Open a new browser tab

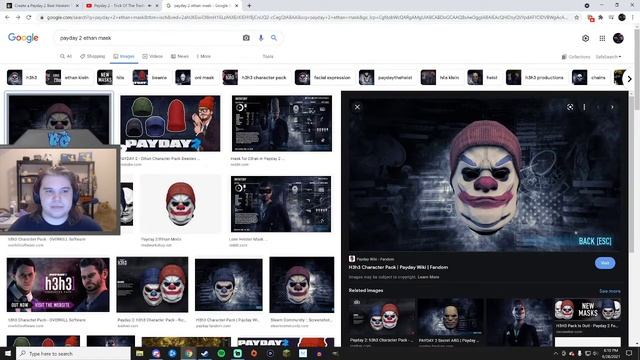pos(249,6)
